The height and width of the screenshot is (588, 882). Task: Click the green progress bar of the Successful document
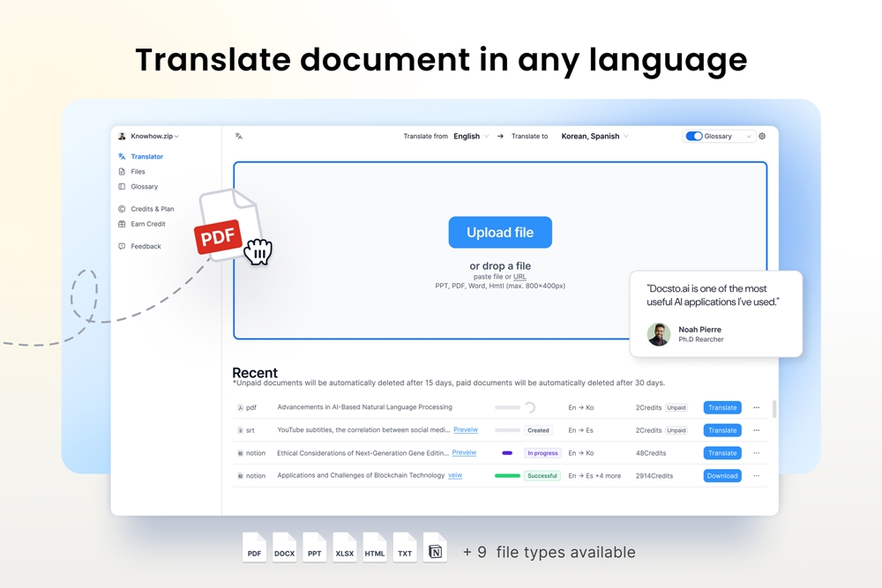507,476
